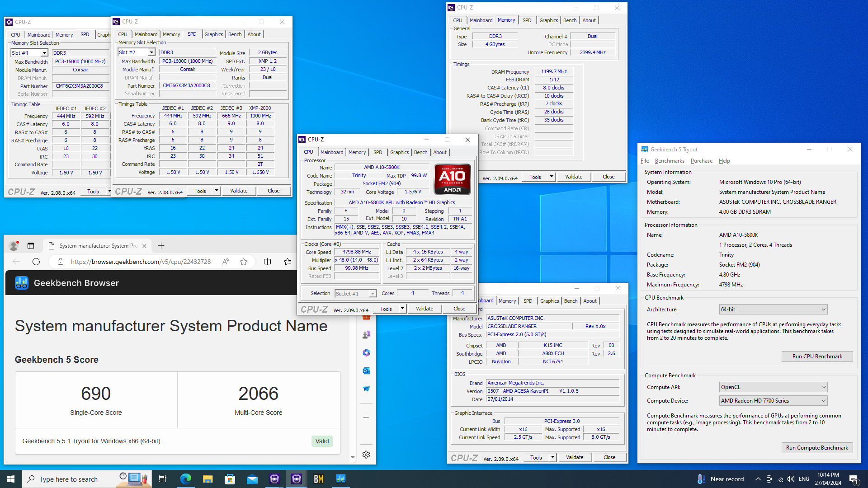868x488 pixels.
Task: Select About tab in Mainboard window
Action: click(x=590, y=301)
